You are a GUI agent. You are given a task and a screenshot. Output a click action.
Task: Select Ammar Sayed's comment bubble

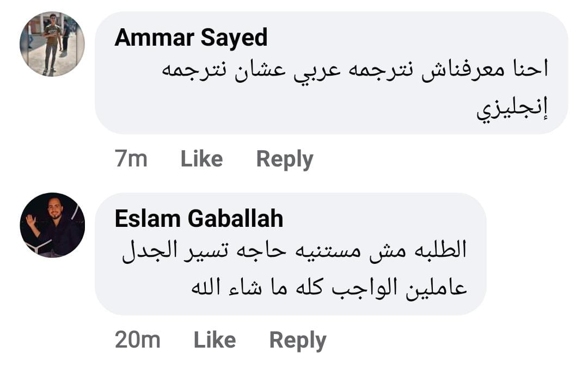331,73
